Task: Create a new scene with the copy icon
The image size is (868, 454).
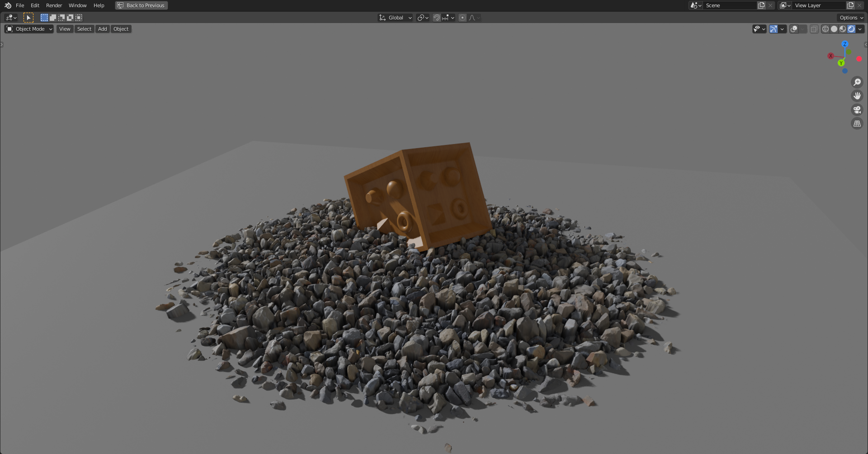Action: 761,5
